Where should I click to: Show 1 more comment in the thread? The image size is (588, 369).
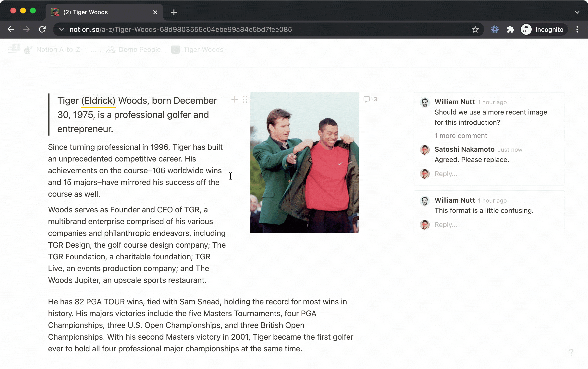coord(461,136)
